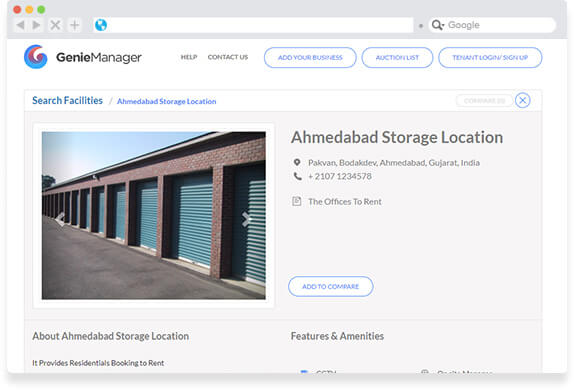Go forward with the browser forward arrow
The image size is (574, 390).
point(36,25)
